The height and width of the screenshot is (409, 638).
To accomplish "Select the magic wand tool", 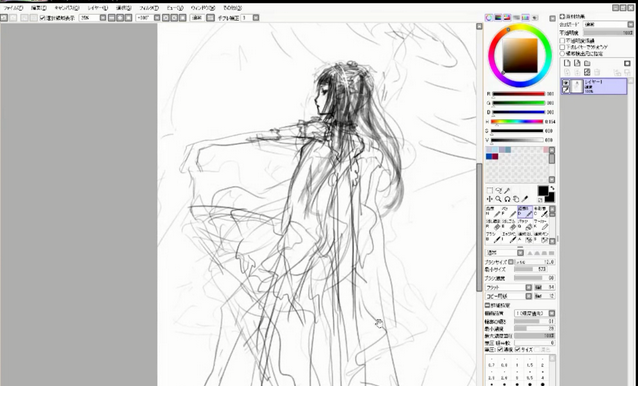I will pos(508,190).
